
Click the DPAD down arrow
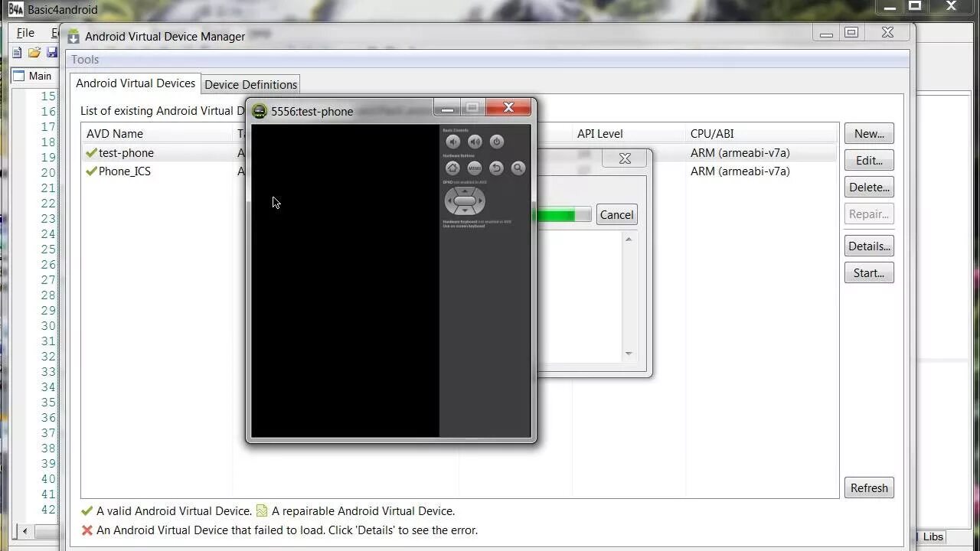tap(465, 212)
